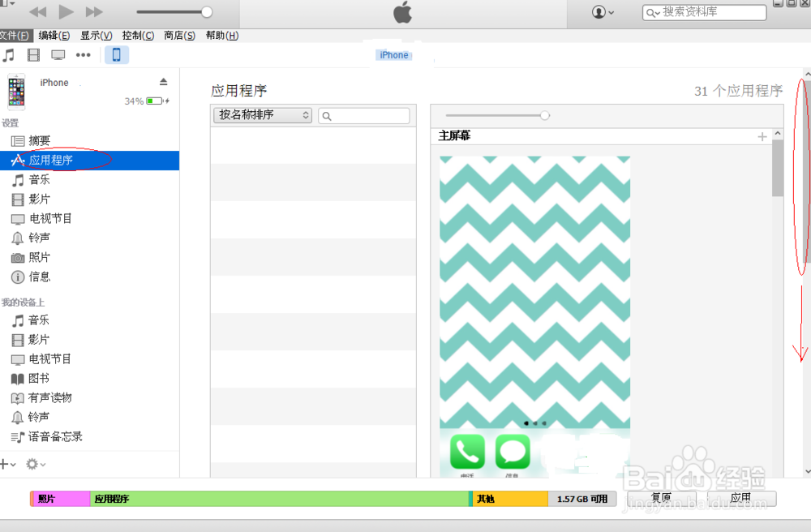The height and width of the screenshot is (532, 811).
Task: Open the account user menu
Action: click(603, 12)
